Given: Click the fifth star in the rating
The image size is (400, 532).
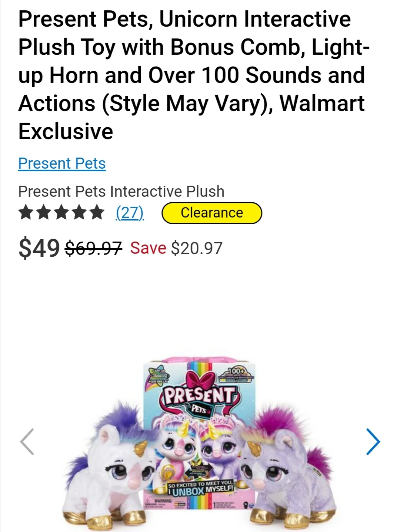Looking at the screenshot, I should (x=97, y=213).
